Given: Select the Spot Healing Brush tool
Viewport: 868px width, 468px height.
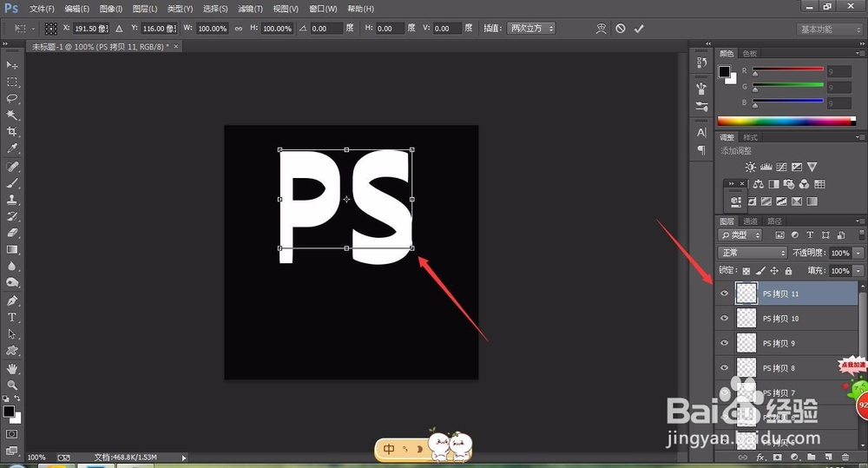Looking at the screenshot, I should pyautogui.click(x=11, y=166).
